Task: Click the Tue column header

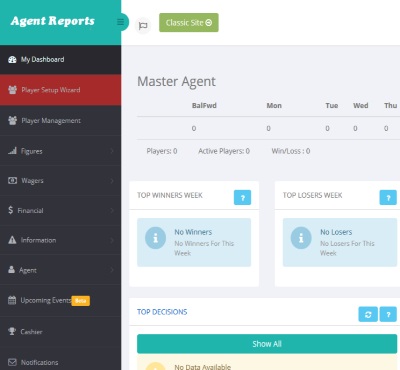Action: [332, 106]
